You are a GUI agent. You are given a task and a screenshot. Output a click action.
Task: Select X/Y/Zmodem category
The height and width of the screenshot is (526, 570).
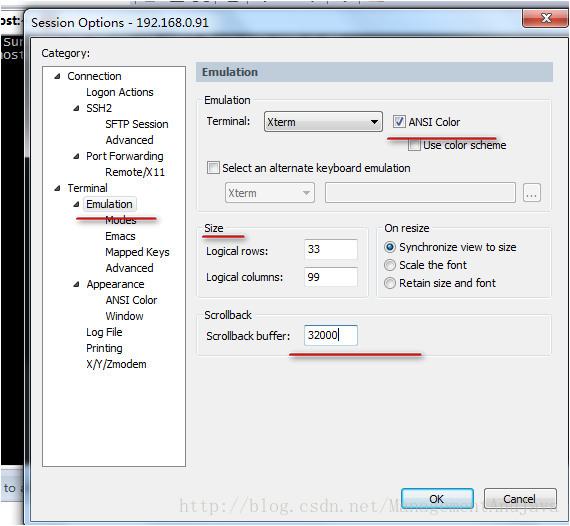pyautogui.click(x=116, y=364)
